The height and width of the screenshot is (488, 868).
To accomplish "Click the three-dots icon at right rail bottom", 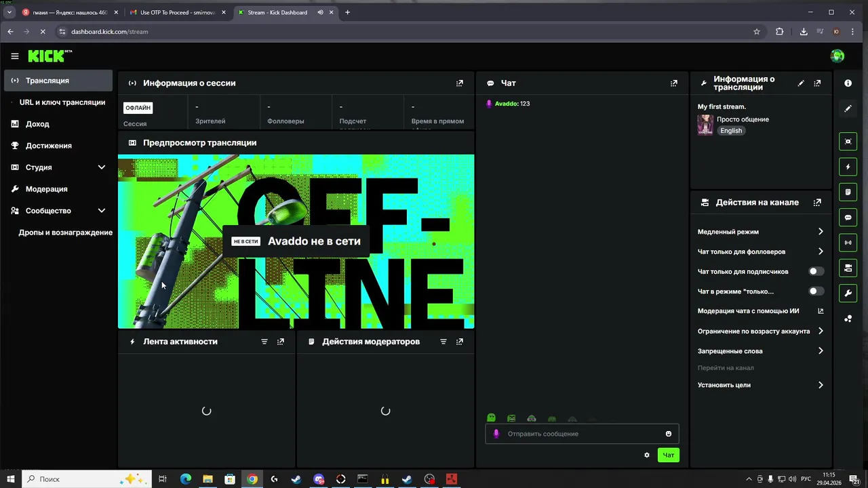I will [848, 319].
